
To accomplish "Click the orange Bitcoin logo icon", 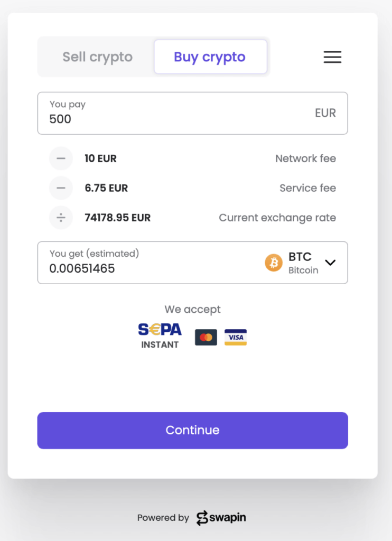I will tap(274, 263).
